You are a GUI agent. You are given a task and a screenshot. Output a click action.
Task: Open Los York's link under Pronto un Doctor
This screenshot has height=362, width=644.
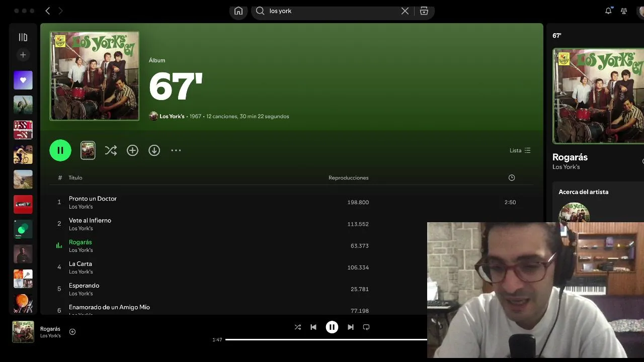80,207
